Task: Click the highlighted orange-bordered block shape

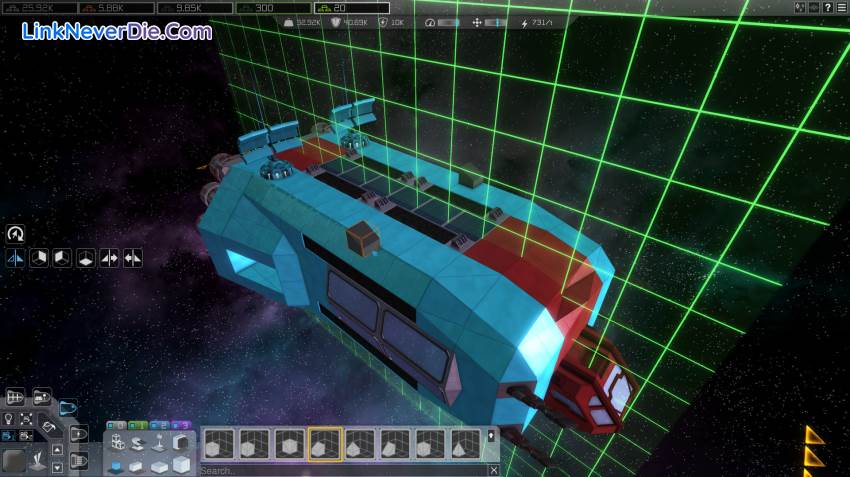Action: coord(325,444)
